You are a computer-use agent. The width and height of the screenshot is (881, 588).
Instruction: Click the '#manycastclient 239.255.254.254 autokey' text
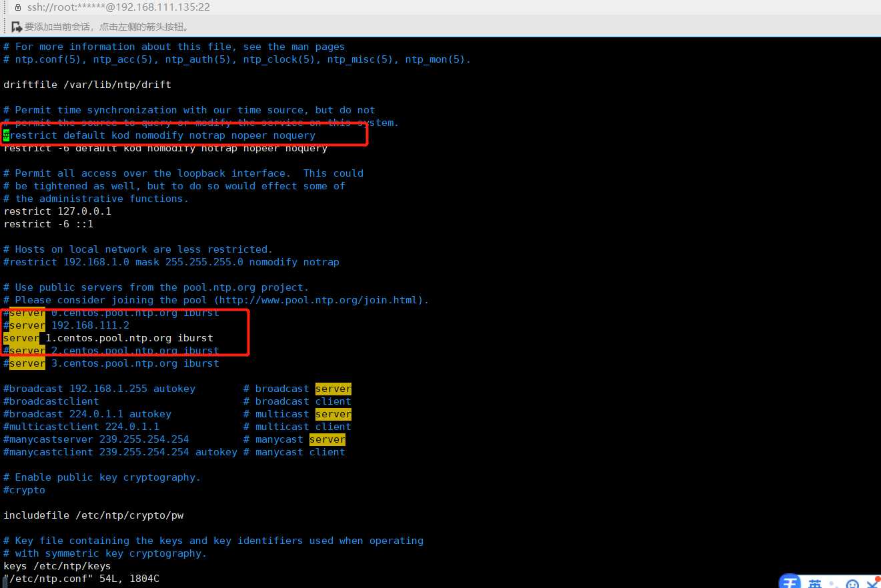click(x=120, y=452)
